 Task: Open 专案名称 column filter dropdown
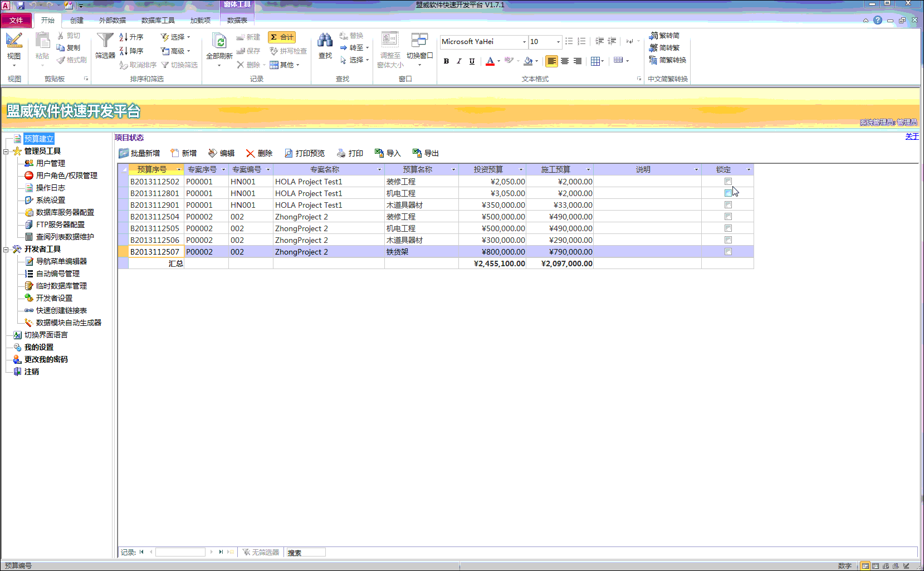click(379, 169)
